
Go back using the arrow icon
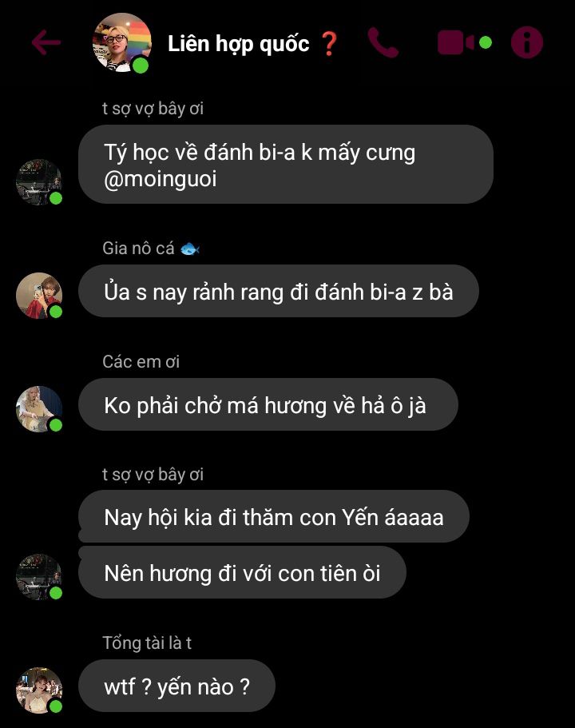coord(46,42)
